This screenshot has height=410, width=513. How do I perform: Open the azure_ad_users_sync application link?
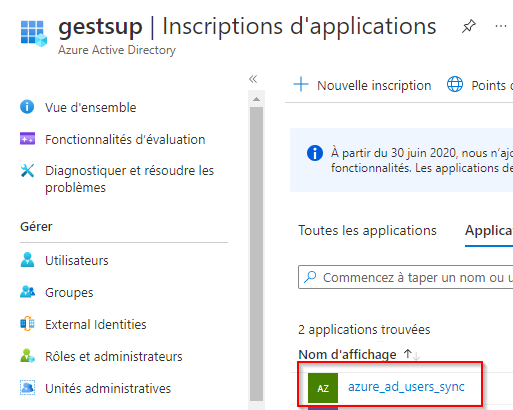[x=406, y=387]
